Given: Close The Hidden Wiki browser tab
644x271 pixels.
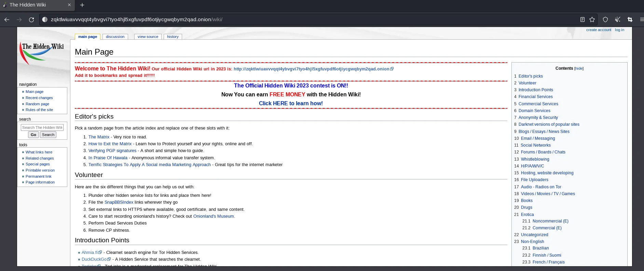Looking at the screenshot, I should tap(69, 5).
